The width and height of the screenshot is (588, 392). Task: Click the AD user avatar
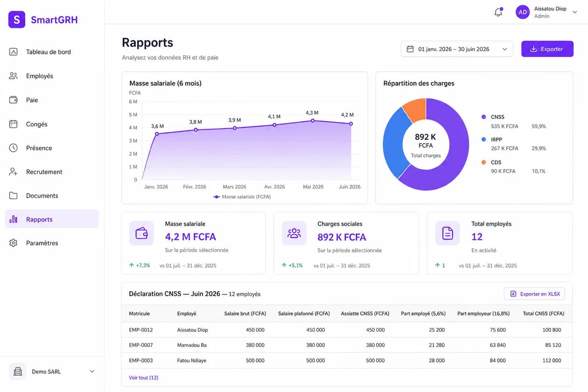pos(523,12)
